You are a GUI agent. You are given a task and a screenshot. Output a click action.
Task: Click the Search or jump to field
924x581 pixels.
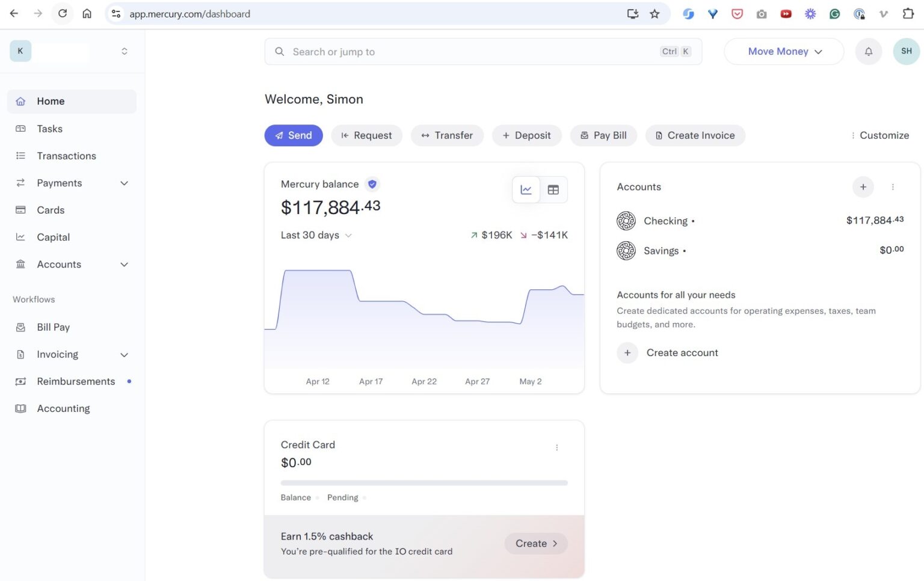coord(483,52)
